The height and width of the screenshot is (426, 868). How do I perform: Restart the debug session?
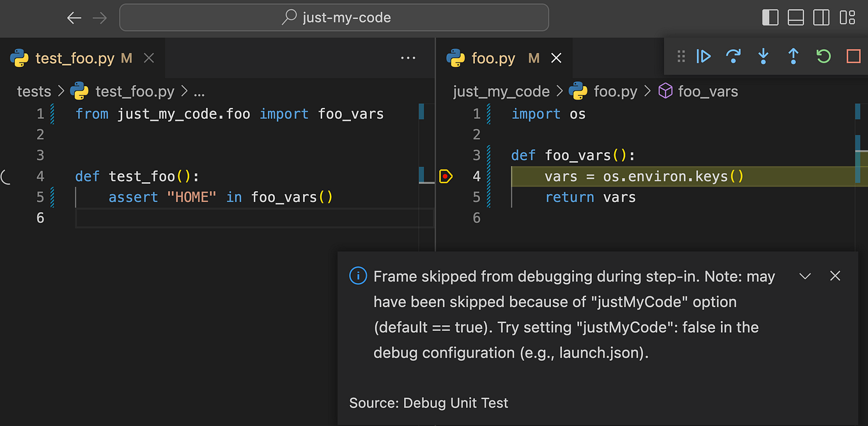[x=823, y=56]
